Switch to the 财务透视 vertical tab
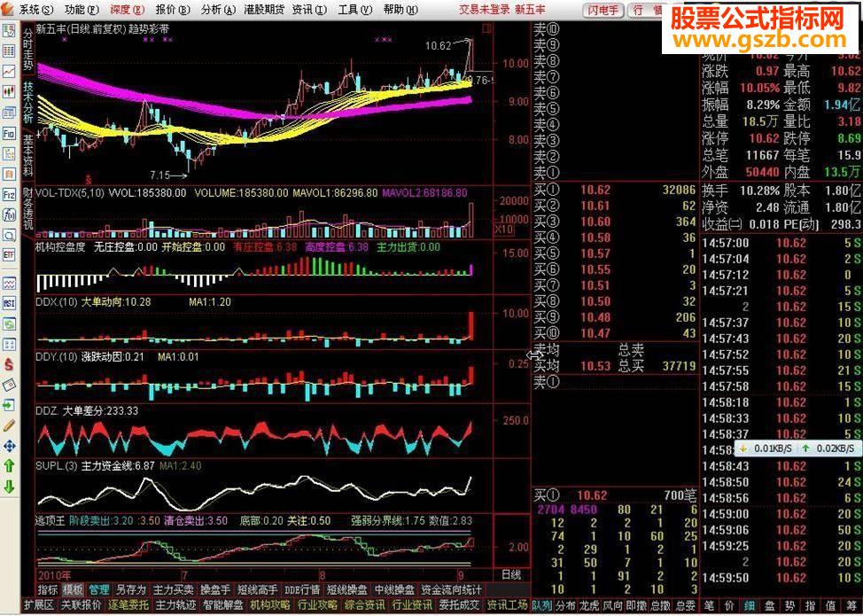Image resolution: width=863 pixels, height=616 pixels. click(28, 208)
